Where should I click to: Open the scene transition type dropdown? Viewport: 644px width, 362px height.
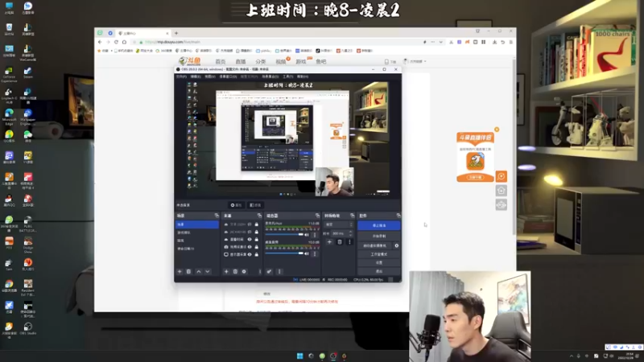[338, 224]
